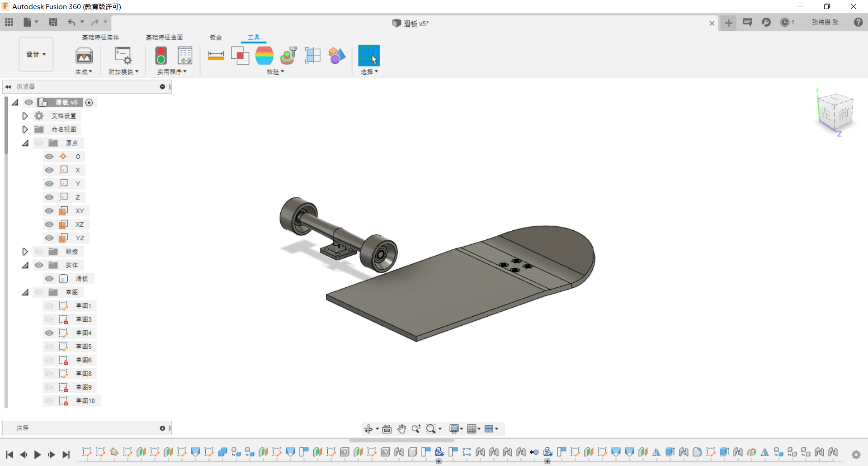Toggle visibility of the root 滑板 v5 component
868x466 pixels.
pos(29,102)
